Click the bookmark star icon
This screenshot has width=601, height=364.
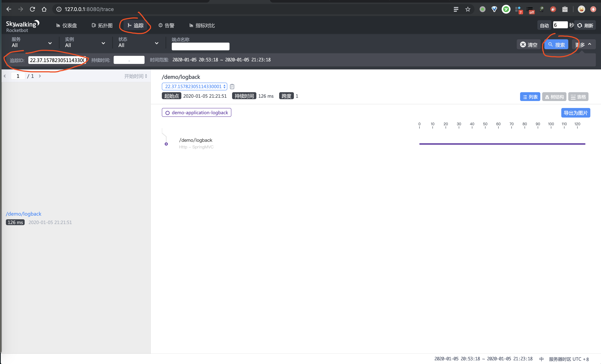468,9
